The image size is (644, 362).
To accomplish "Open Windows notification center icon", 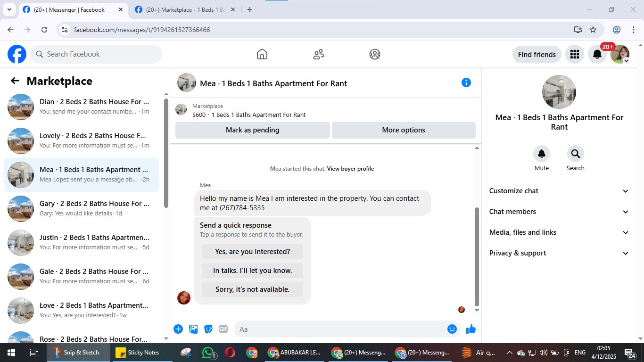I will [630, 353].
